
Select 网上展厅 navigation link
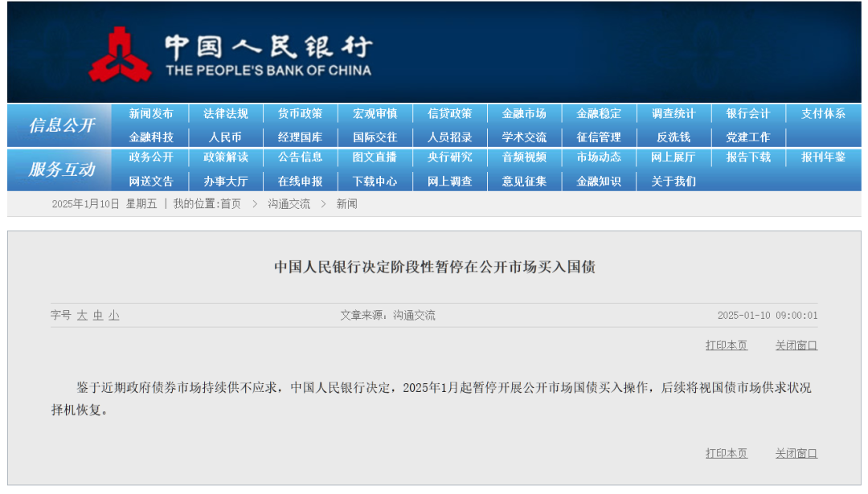tap(674, 157)
